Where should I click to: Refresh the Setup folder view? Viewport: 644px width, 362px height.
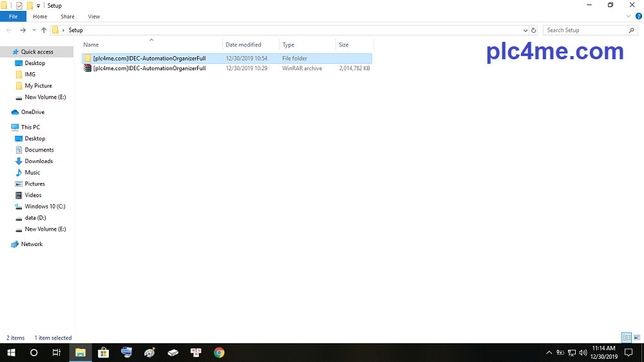coord(534,30)
